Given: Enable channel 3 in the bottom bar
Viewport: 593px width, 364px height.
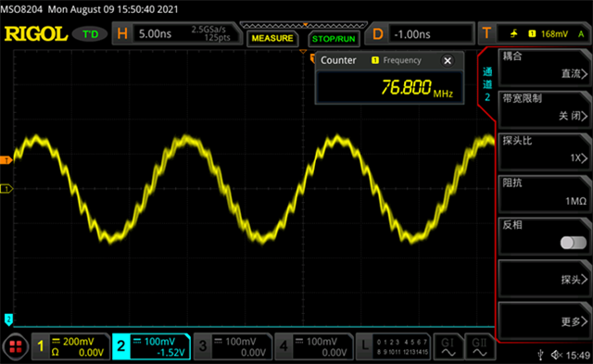Looking at the screenshot, I should pyautogui.click(x=233, y=345).
